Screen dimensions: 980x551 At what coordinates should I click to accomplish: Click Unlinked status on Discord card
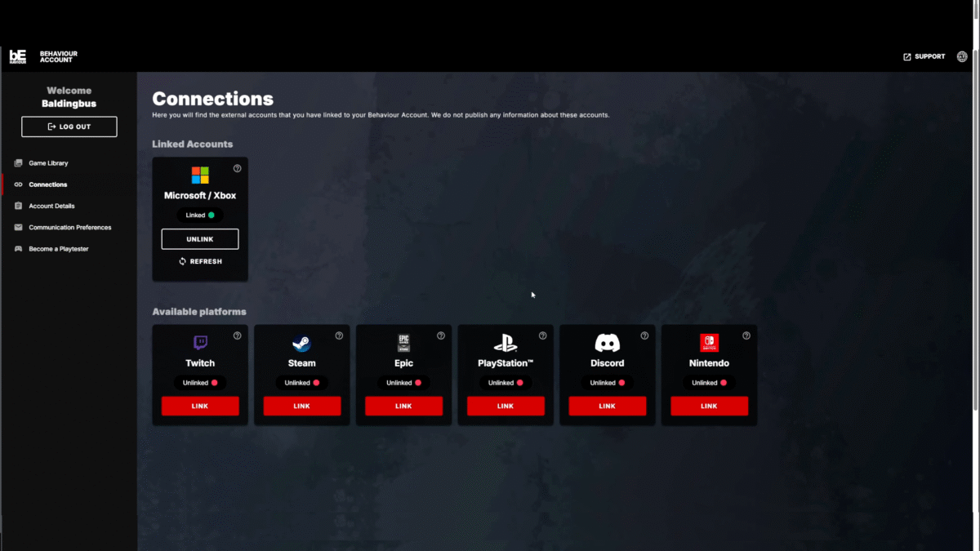pos(607,383)
